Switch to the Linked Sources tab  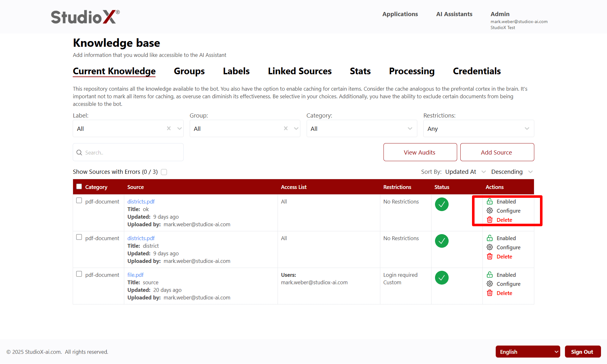point(300,71)
